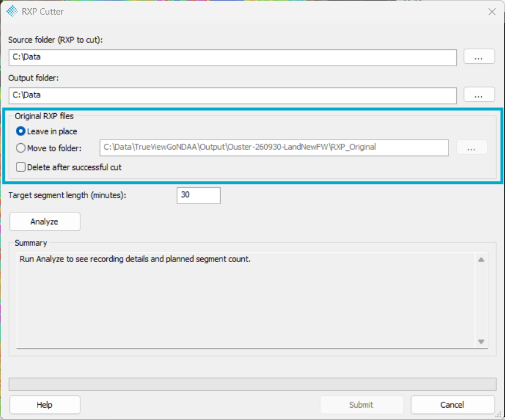Click the Summary scroll down arrow
This screenshot has height=420, width=505.
tap(481, 341)
